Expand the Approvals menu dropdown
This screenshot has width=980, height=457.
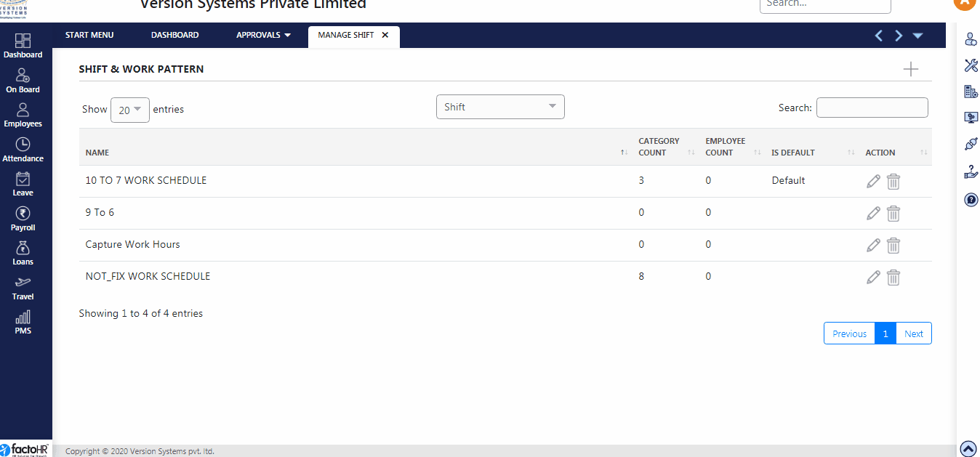coord(263,35)
